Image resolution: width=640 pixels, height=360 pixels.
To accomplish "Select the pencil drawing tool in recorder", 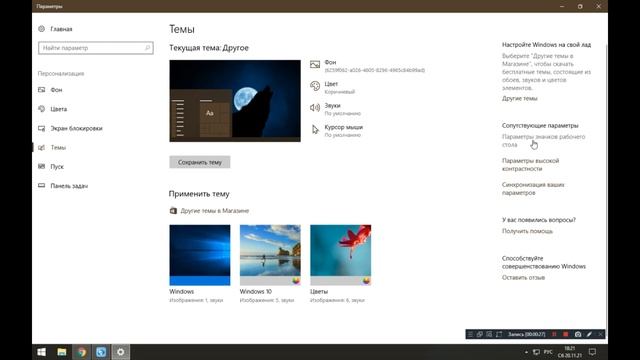I will (x=589, y=334).
